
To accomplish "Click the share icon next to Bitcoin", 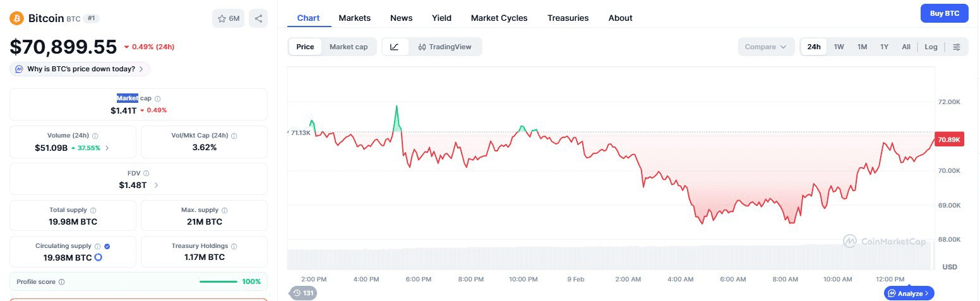I will (x=258, y=18).
